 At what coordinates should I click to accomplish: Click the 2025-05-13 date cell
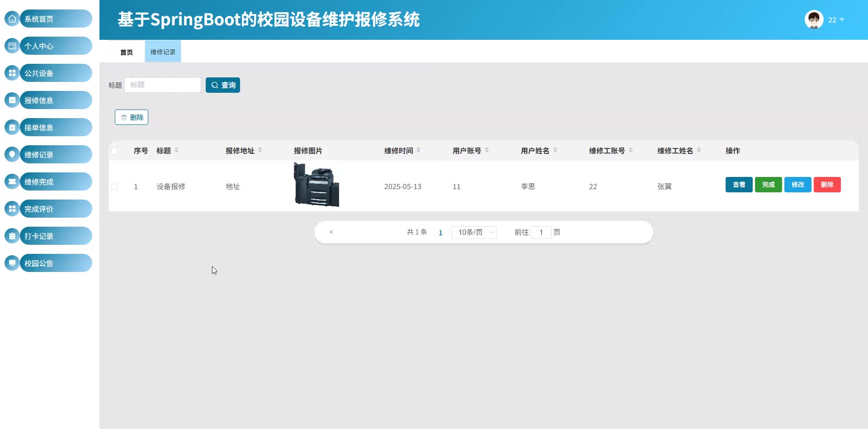point(403,186)
